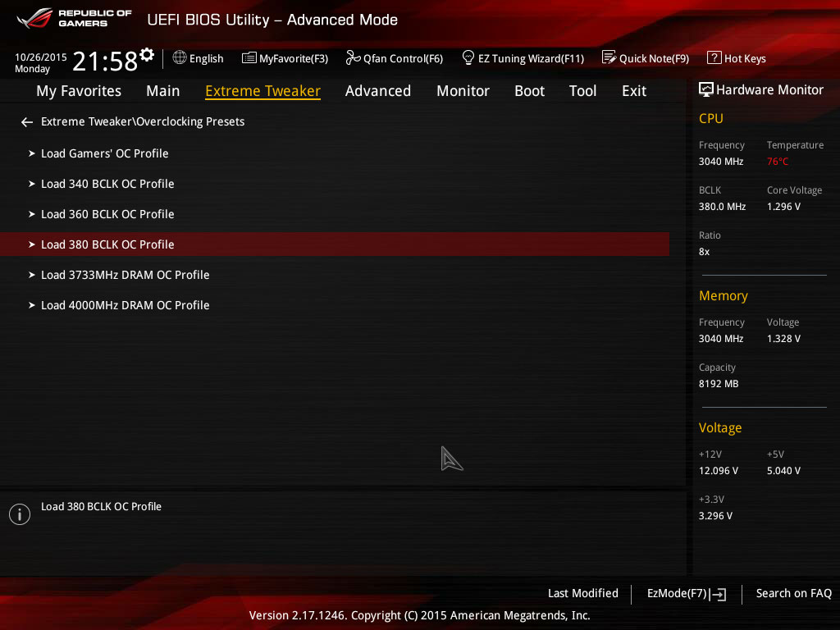
Task: Expand Load Gamers' OC Profile arrow
Action: click(32, 153)
